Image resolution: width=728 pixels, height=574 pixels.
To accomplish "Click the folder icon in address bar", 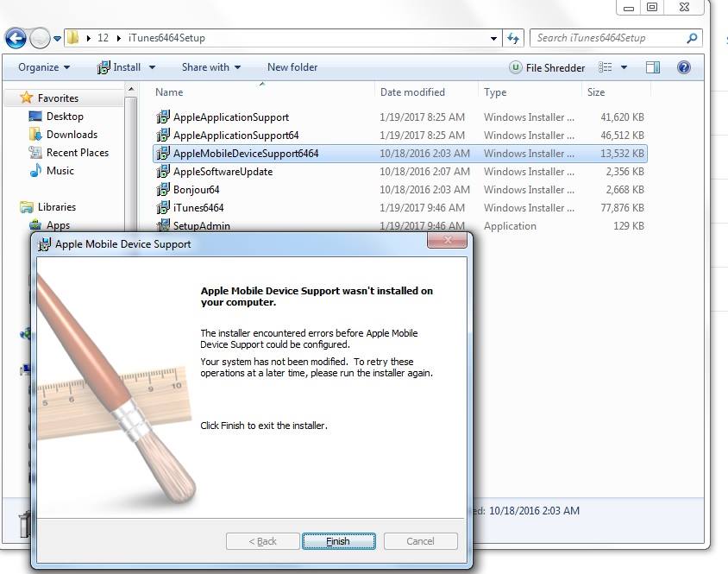I will click(73, 38).
